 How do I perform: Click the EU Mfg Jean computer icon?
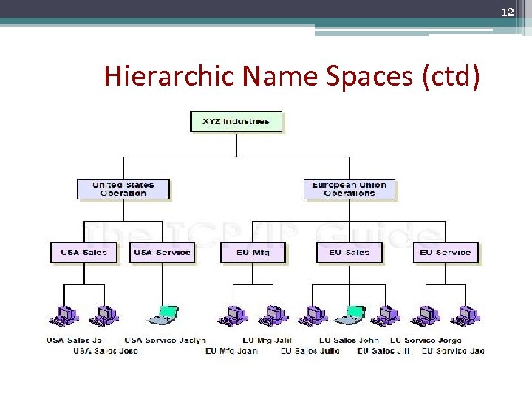[233, 316]
